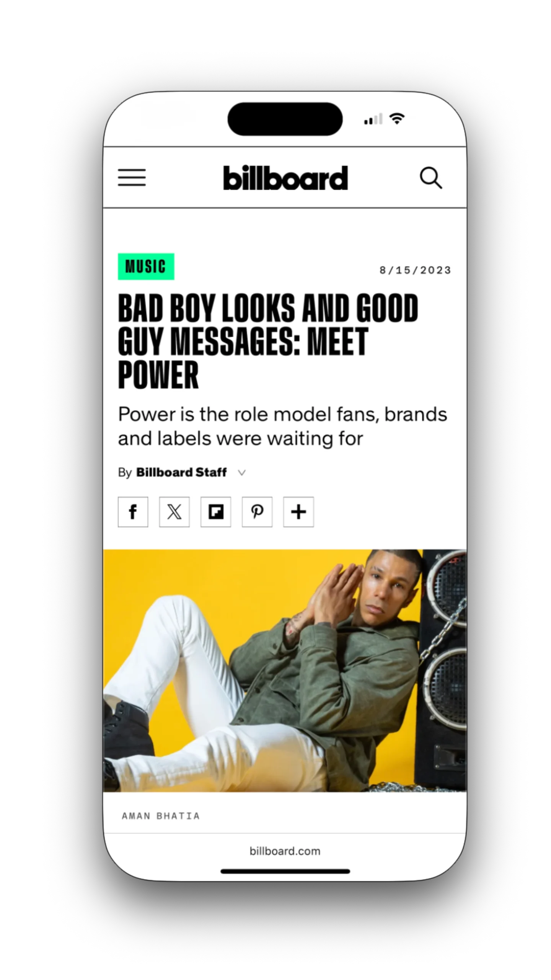
Task: Tap the search magnifier icon
Action: (x=431, y=178)
